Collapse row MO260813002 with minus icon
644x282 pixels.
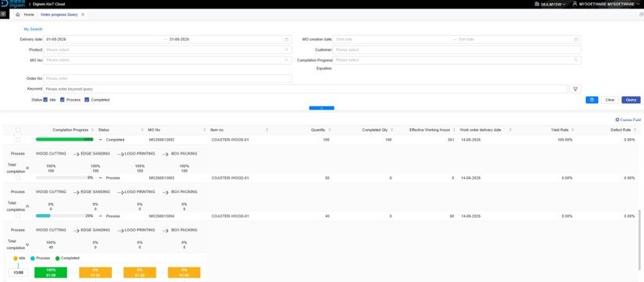click(100, 140)
